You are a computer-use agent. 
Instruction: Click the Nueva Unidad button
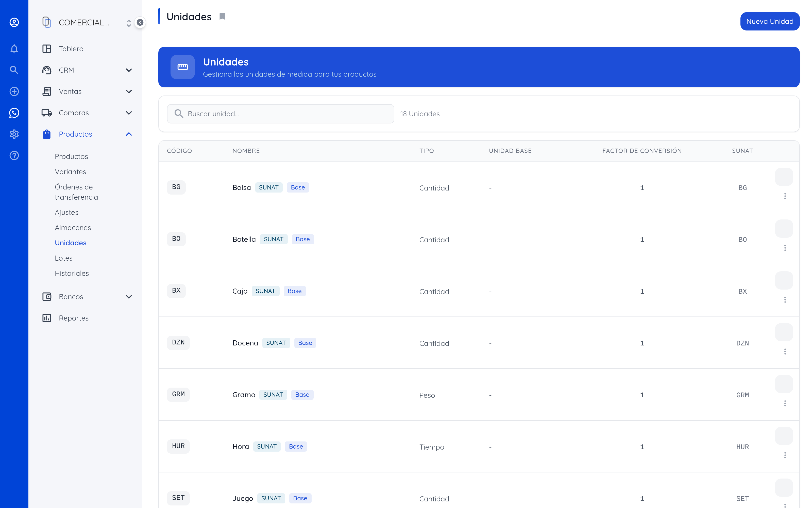point(770,21)
